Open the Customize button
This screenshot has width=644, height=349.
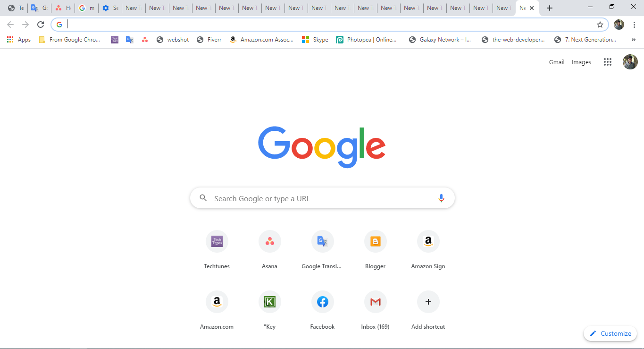[610, 333]
